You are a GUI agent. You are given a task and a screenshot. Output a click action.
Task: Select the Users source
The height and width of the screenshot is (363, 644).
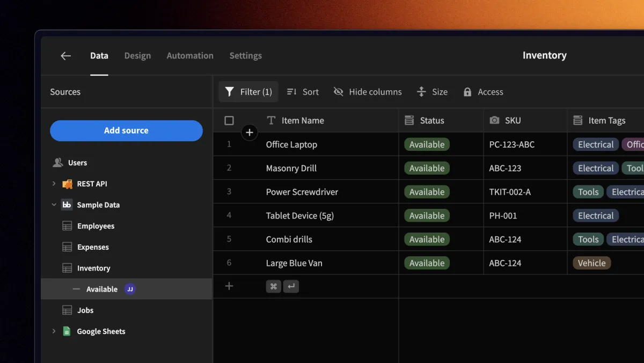pos(77,163)
